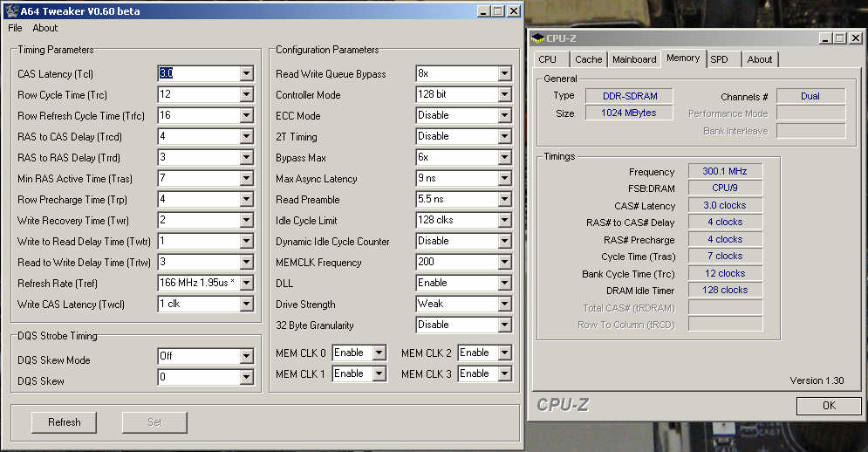Expand Read Write Queue Bypass dropdown
This screenshot has height=452, width=868.
point(504,73)
